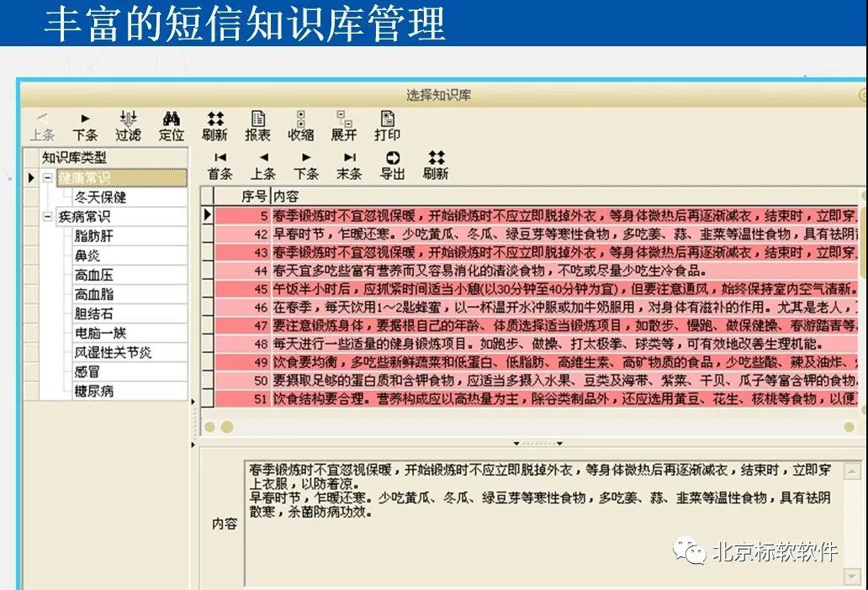Click the 收缩 collapse tree icon
Screen dimensions: 868x590
(300, 126)
